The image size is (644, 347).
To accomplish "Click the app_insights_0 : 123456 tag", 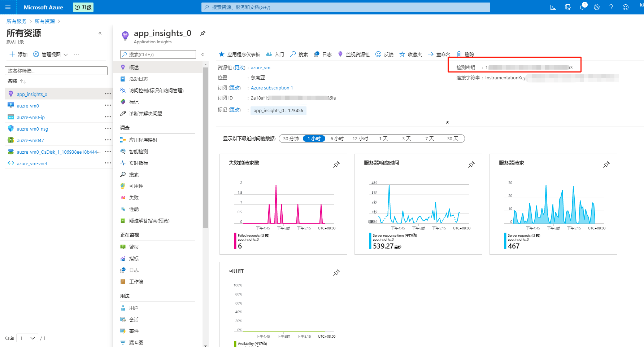I will (x=278, y=111).
